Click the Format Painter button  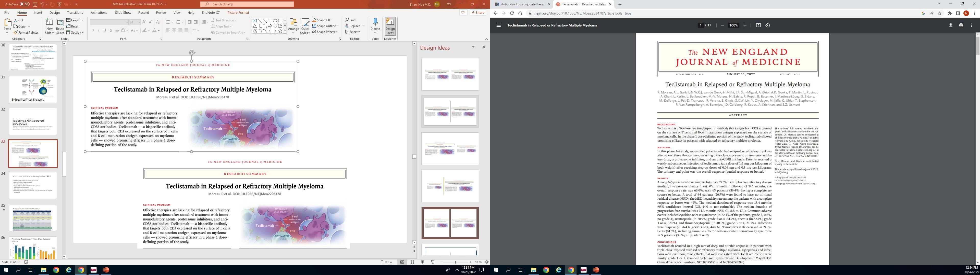click(x=26, y=33)
